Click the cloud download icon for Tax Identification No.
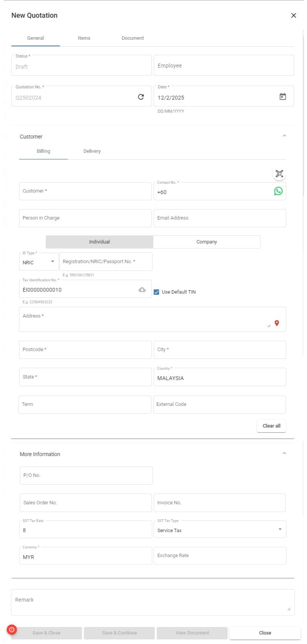 tap(142, 290)
